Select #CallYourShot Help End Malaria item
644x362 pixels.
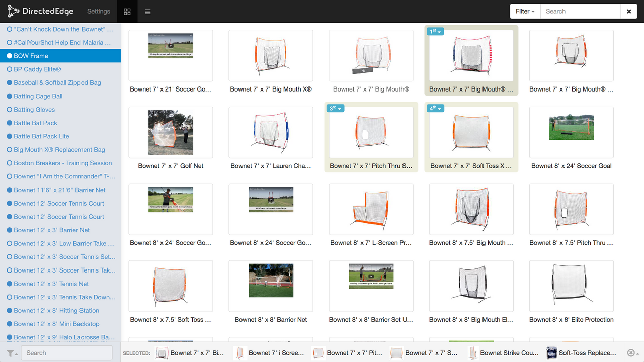tap(60, 43)
